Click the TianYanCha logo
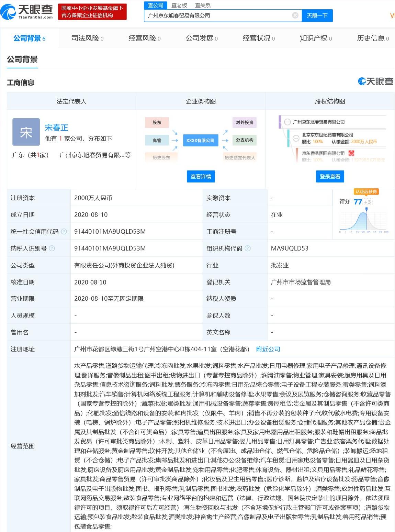Image resolution: width=395 pixels, height=532 pixels. [27, 12]
